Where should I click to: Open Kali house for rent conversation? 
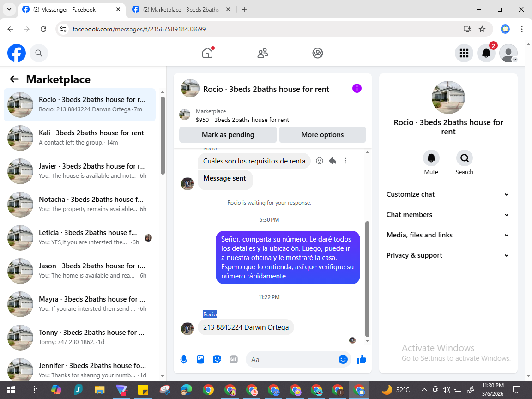80,138
